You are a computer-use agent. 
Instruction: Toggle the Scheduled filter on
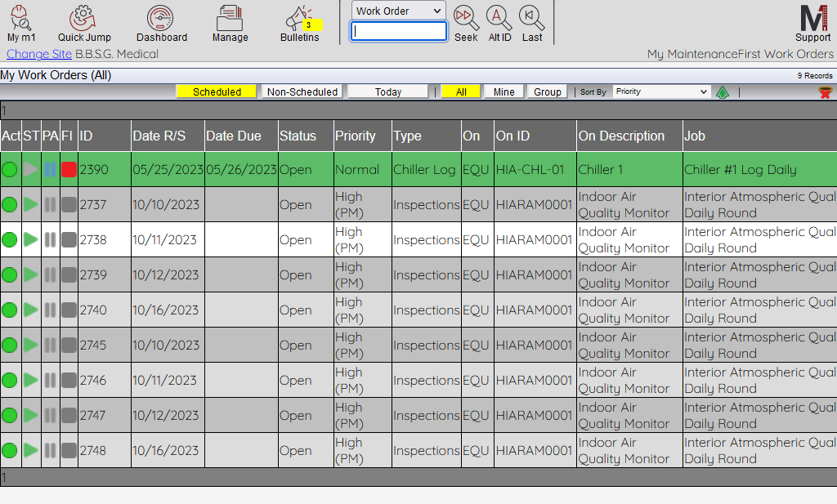217,92
